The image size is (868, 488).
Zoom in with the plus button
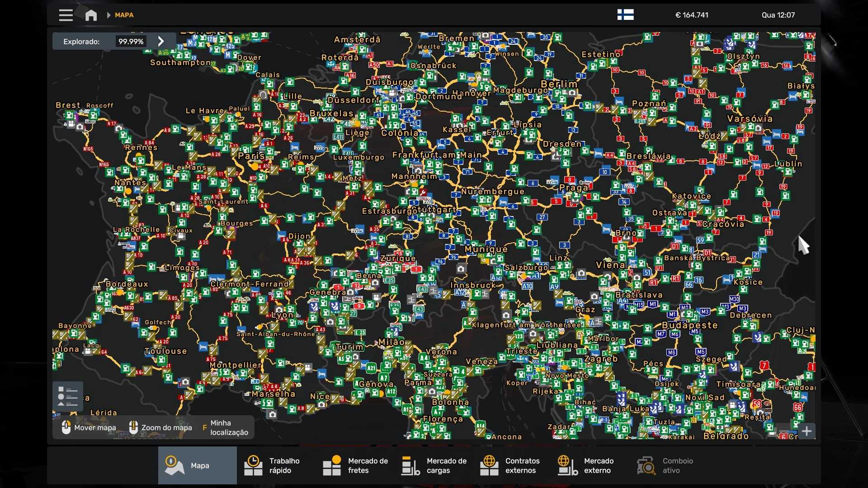(x=807, y=431)
